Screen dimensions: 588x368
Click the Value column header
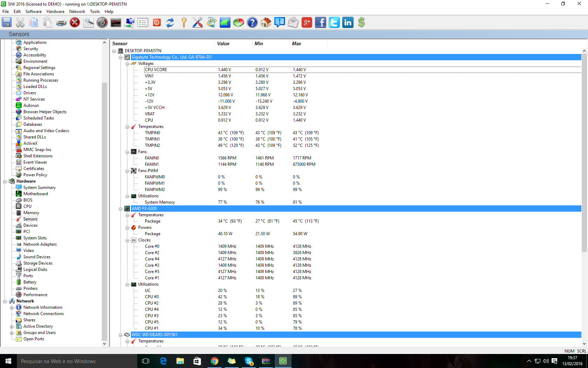coord(233,43)
